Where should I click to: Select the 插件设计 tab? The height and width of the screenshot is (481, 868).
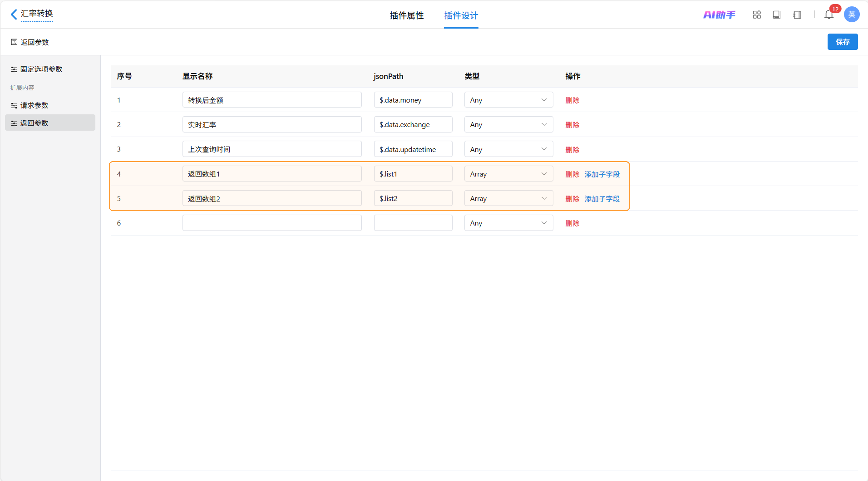[461, 16]
